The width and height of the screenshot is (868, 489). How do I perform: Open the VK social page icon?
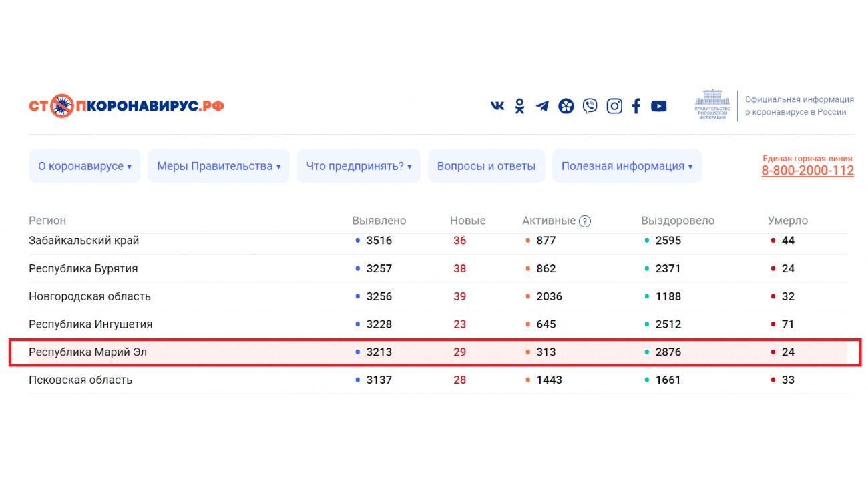497,106
